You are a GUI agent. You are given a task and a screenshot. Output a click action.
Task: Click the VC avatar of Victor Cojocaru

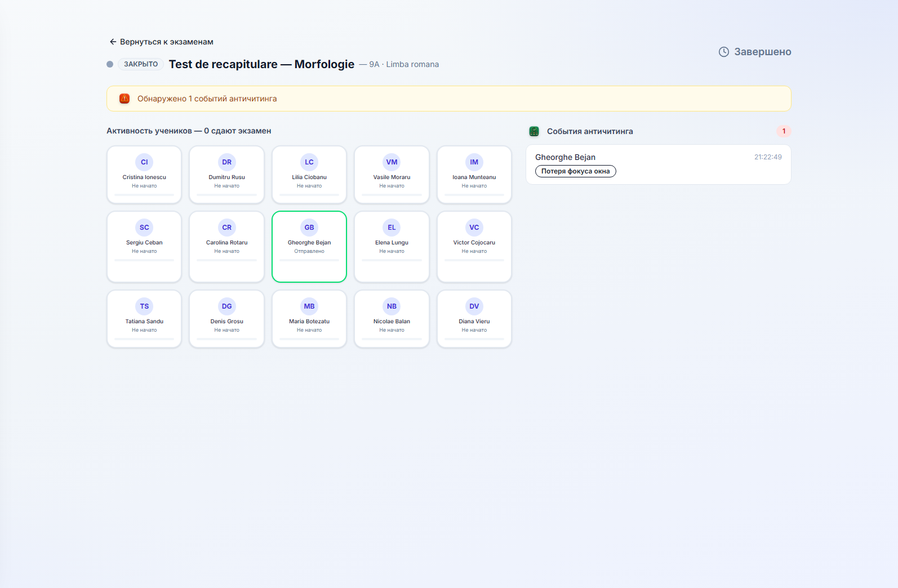tap(474, 228)
